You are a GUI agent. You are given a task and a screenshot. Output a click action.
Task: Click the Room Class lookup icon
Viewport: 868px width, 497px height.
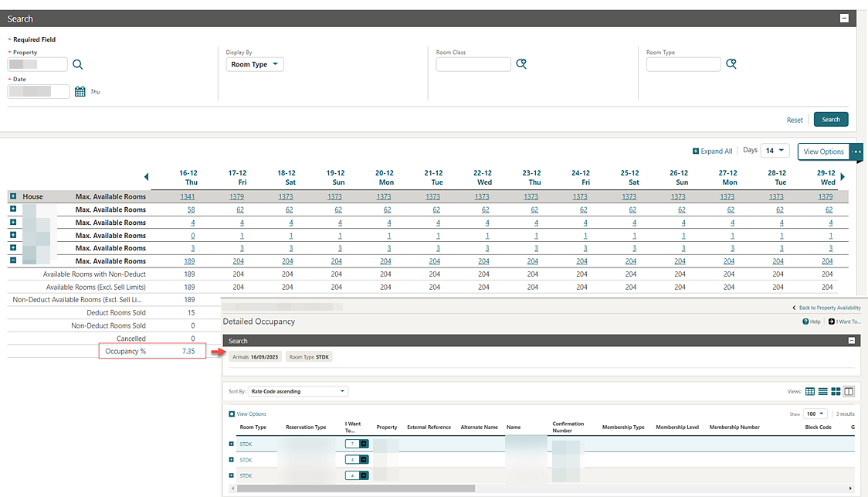click(x=521, y=64)
